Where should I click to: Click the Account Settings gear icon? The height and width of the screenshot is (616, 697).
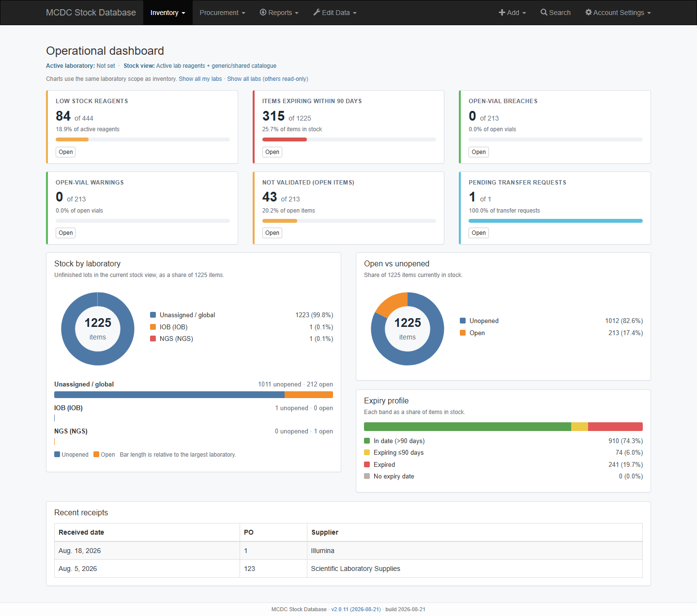coord(589,12)
